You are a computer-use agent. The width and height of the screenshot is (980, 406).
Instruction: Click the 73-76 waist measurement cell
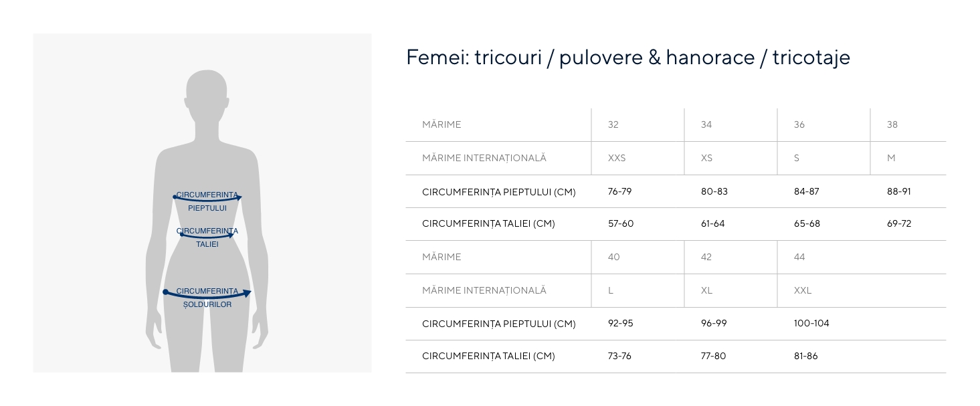[x=619, y=357]
